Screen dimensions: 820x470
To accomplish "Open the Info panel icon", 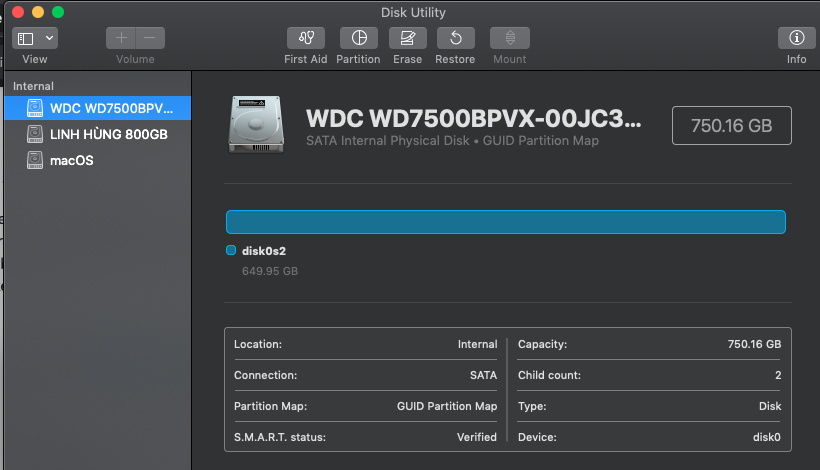I will click(796, 38).
